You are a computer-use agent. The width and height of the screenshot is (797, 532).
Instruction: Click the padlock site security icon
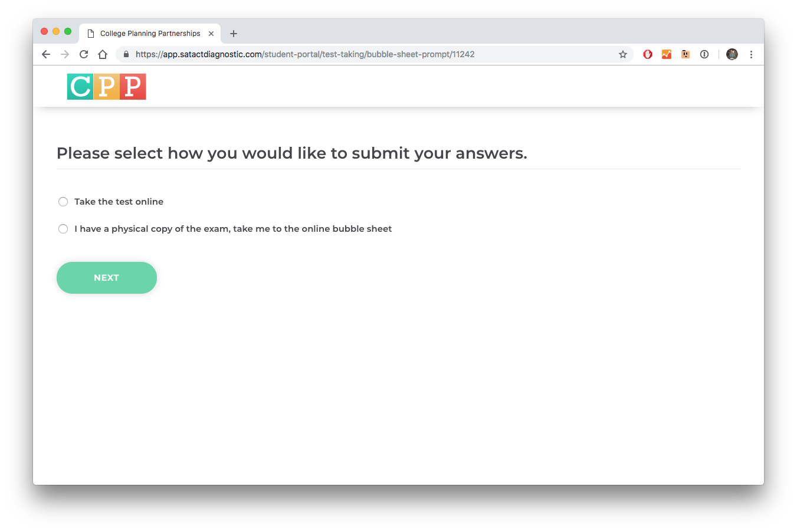(x=126, y=54)
